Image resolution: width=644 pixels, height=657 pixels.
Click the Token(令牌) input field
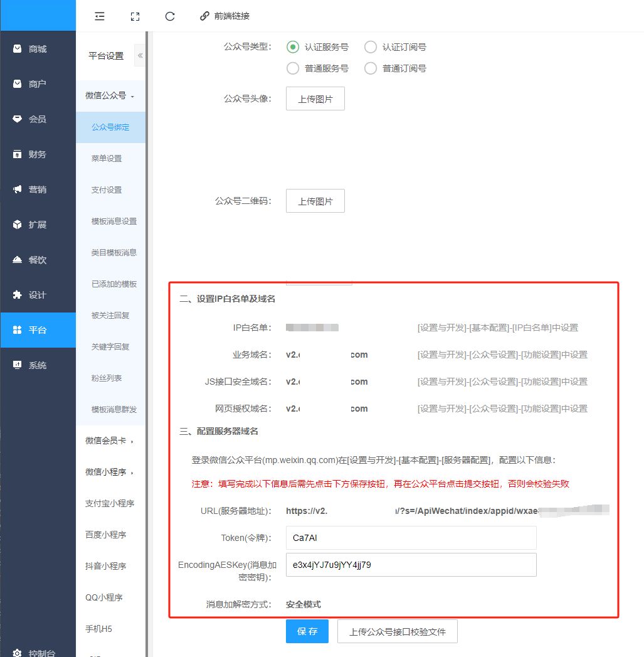411,538
